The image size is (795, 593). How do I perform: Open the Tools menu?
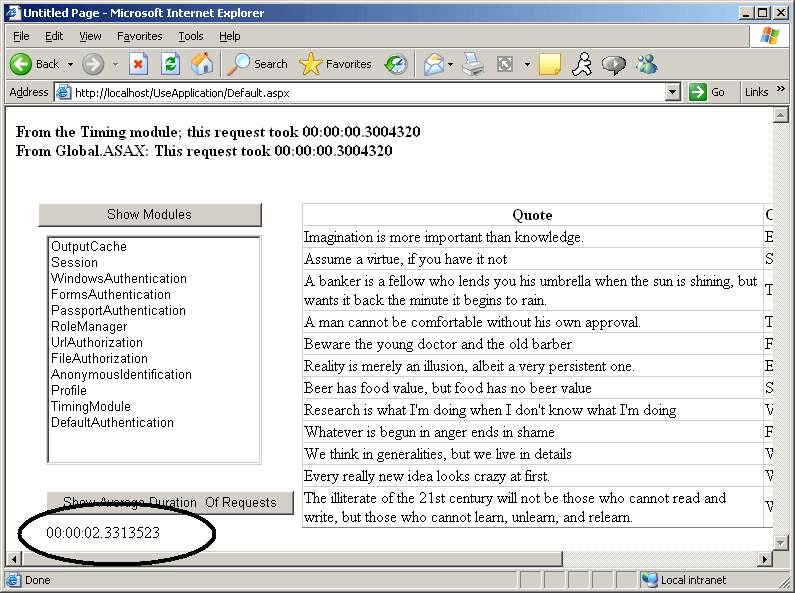[x=190, y=36]
